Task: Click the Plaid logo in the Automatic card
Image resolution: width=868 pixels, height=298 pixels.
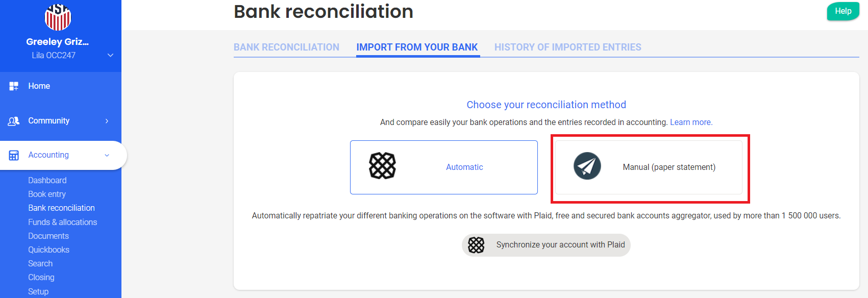Action: (382, 166)
